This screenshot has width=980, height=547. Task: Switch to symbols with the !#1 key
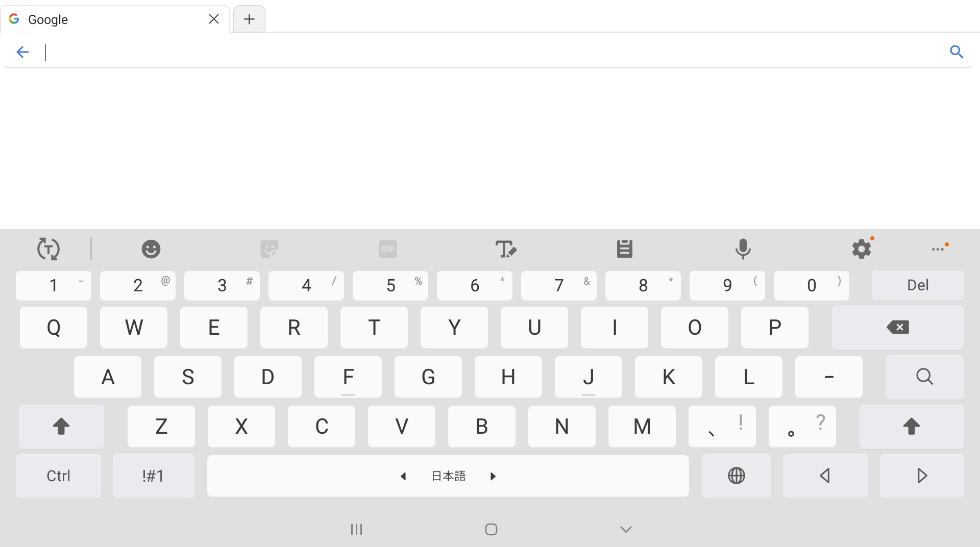(x=153, y=476)
